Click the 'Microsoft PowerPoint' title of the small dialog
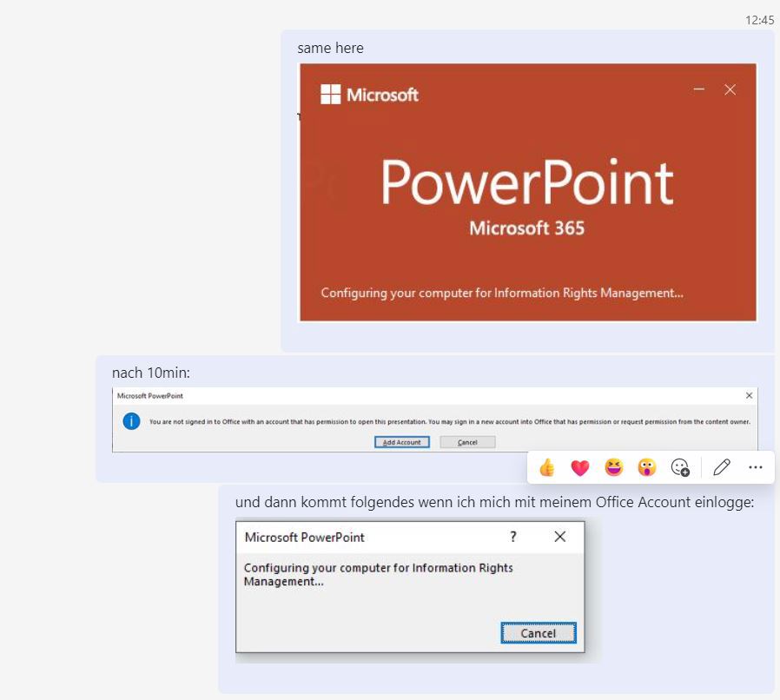 tap(304, 538)
